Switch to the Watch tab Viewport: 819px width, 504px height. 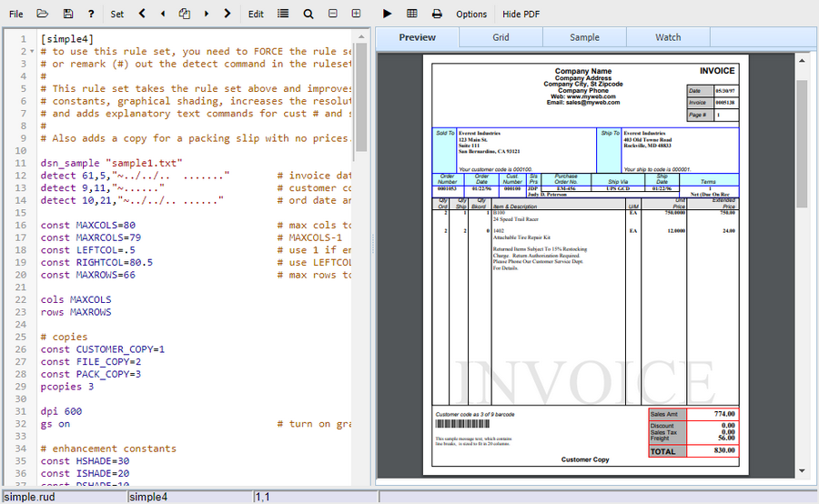pos(668,37)
